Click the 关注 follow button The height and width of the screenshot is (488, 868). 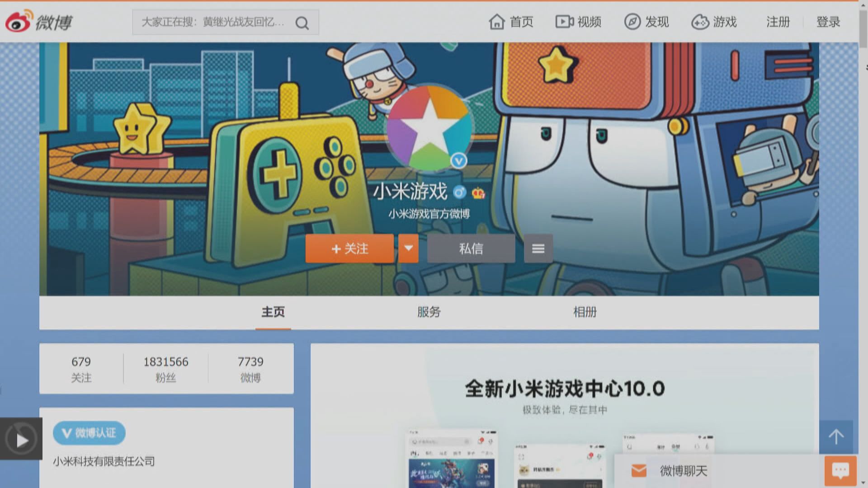350,249
